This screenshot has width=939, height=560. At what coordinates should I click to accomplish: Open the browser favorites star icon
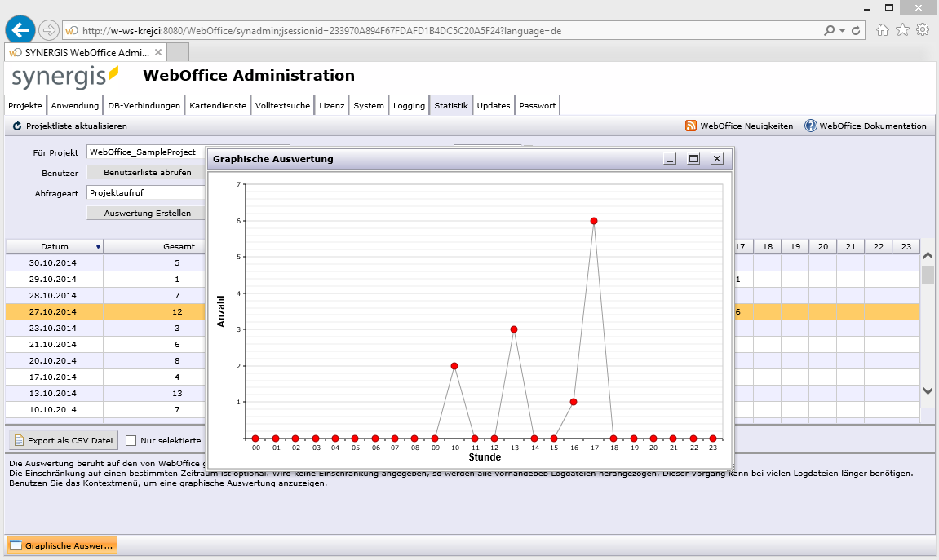[x=902, y=30]
